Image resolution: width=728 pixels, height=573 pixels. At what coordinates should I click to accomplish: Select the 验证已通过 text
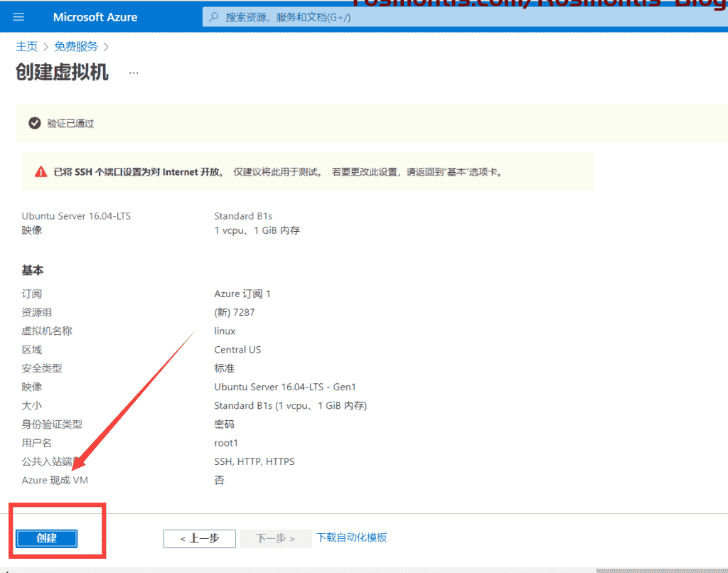point(70,123)
